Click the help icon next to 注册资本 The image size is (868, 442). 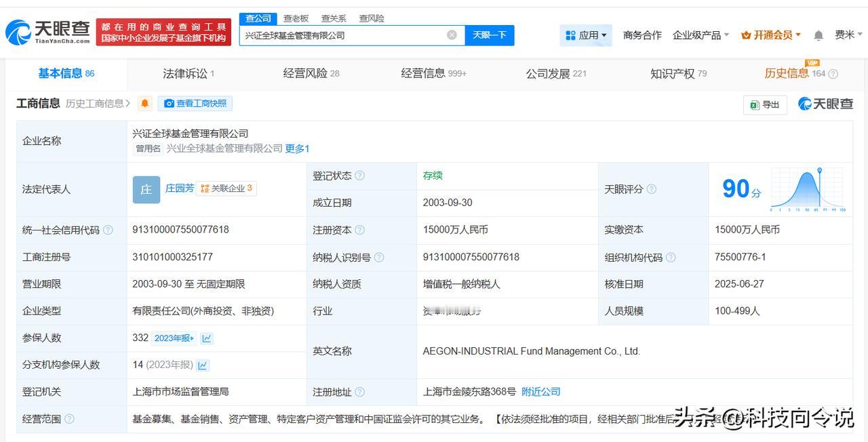click(359, 230)
